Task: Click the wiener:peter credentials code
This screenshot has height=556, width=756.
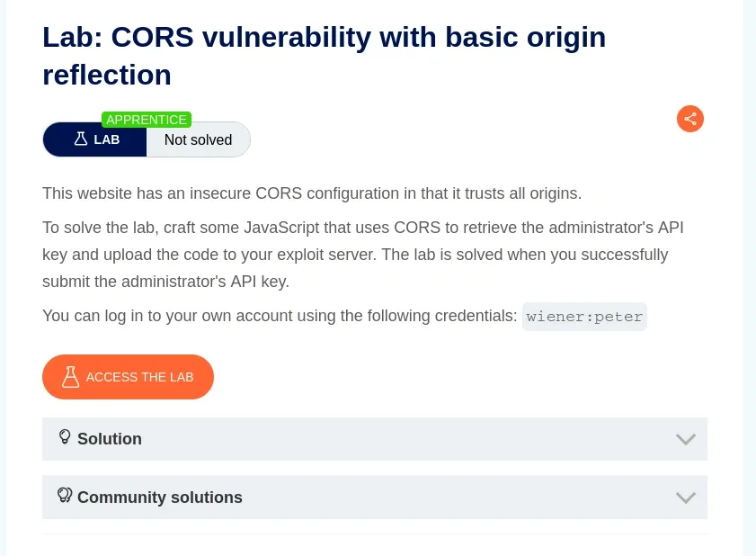Action: [x=584, y=317]
